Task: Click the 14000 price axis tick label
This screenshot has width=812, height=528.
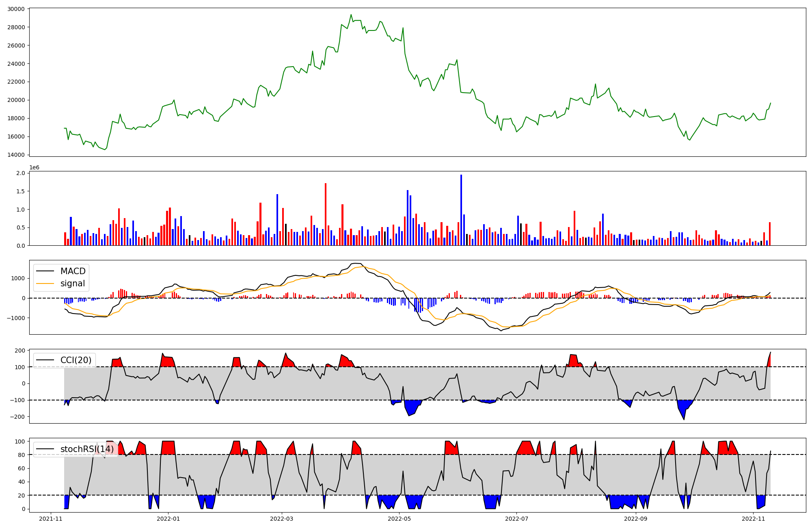Action: click(16, 155)
